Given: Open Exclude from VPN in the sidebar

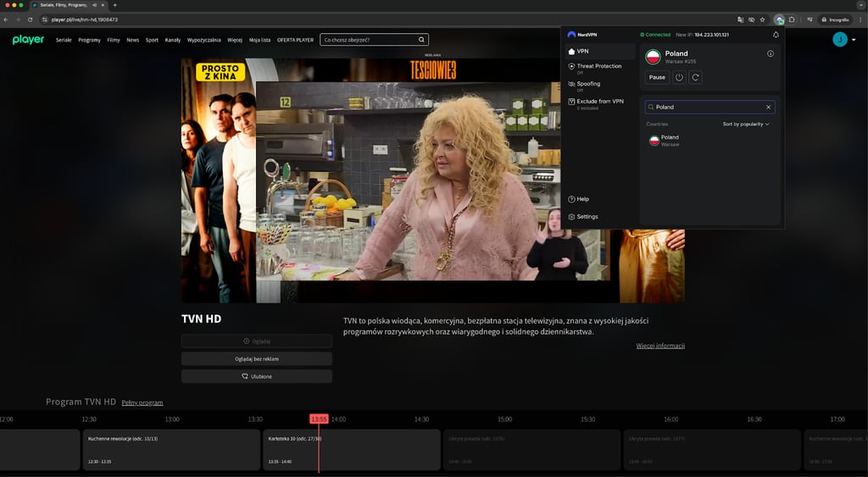Looking at the screenshot, I should 596,104.
